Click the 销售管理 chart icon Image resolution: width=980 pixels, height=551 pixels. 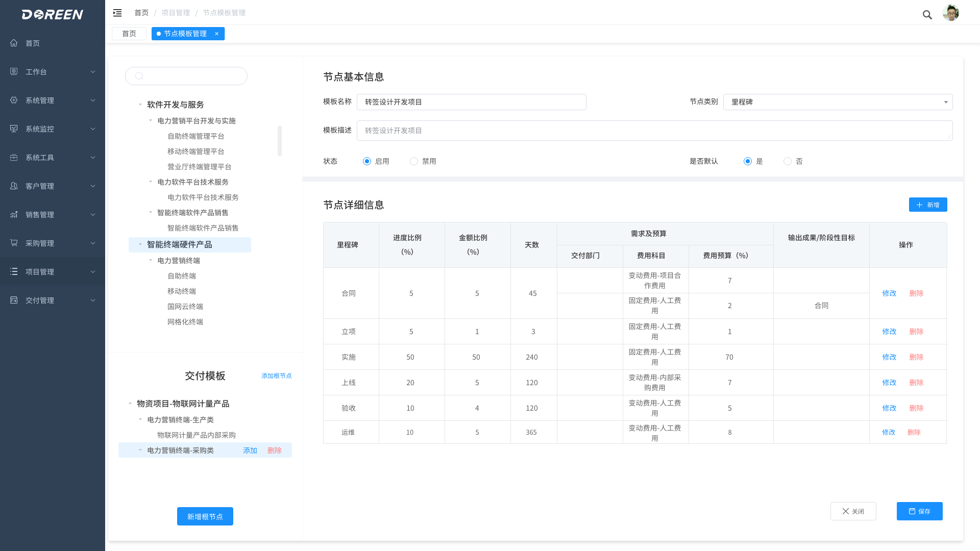click(x=14, y=214)
